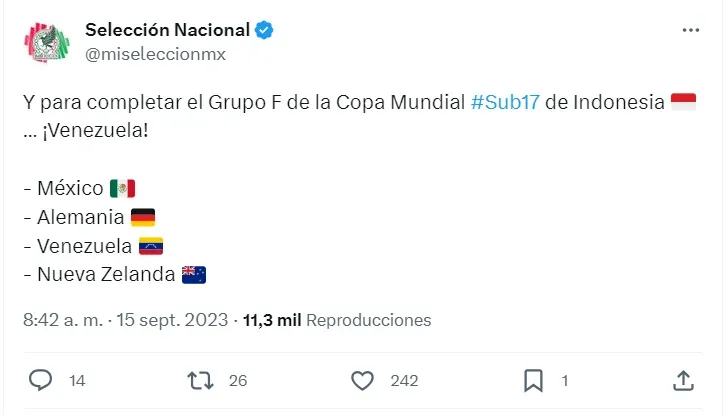Image resolution: width=726 pixels, height=415 pixels.
Task: Open the share upload icon
Action: coord(683,381)
